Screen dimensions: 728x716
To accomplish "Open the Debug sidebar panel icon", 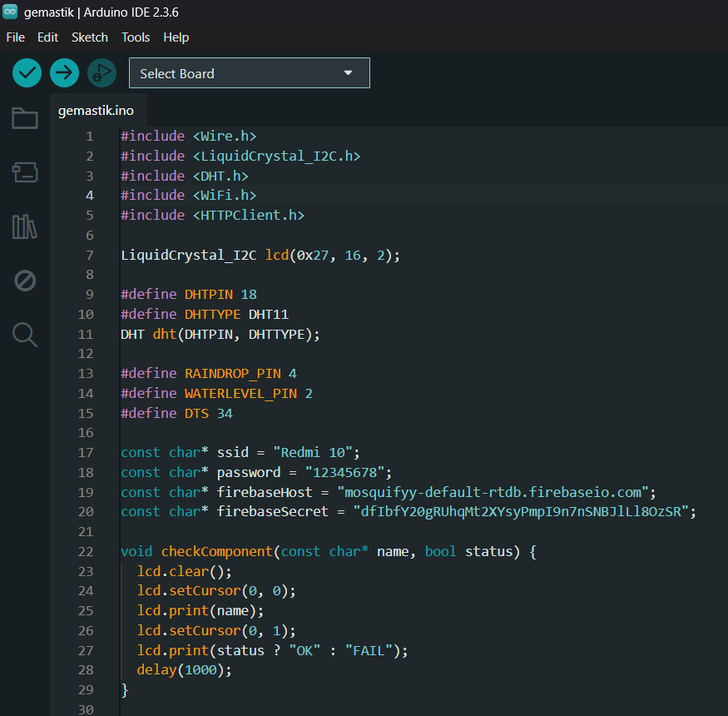I will click(x=25, y=281).
